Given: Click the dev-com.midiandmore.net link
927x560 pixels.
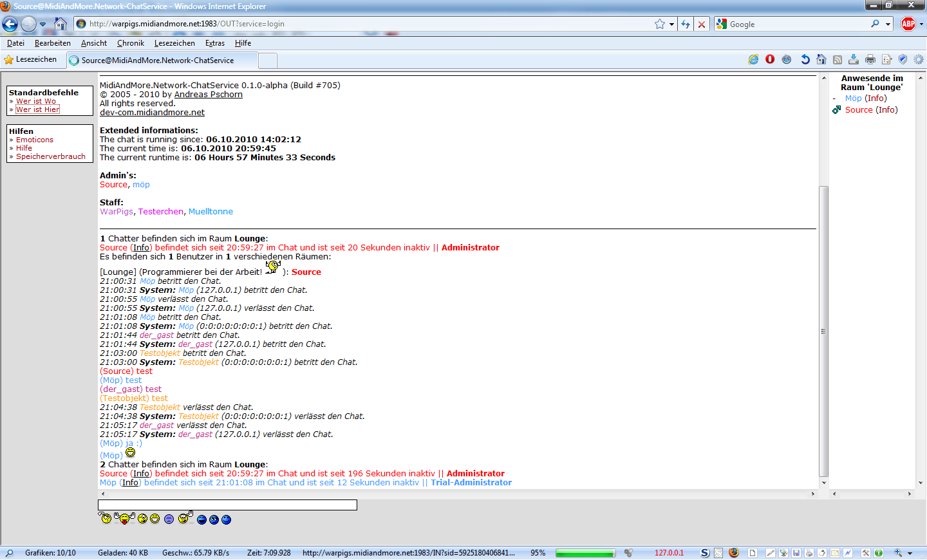Looking at the screenshot, I should (152, 112).
